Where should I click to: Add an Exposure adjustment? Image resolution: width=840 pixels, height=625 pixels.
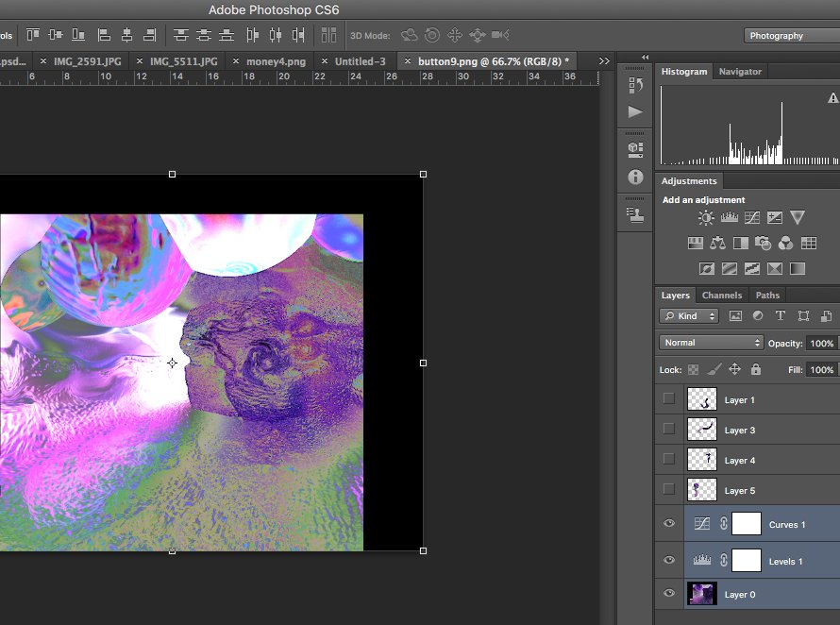click(x=775, y=218)
